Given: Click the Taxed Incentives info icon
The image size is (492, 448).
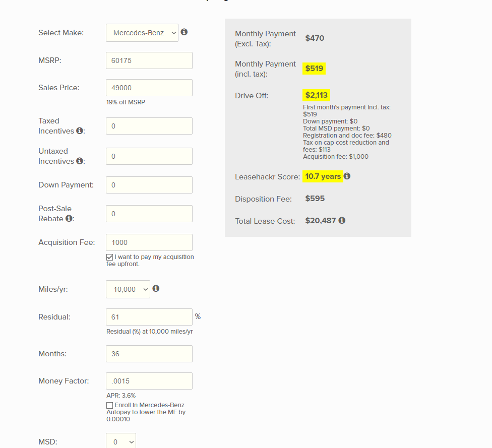Looking at the screenshot, I should (80, 131).
